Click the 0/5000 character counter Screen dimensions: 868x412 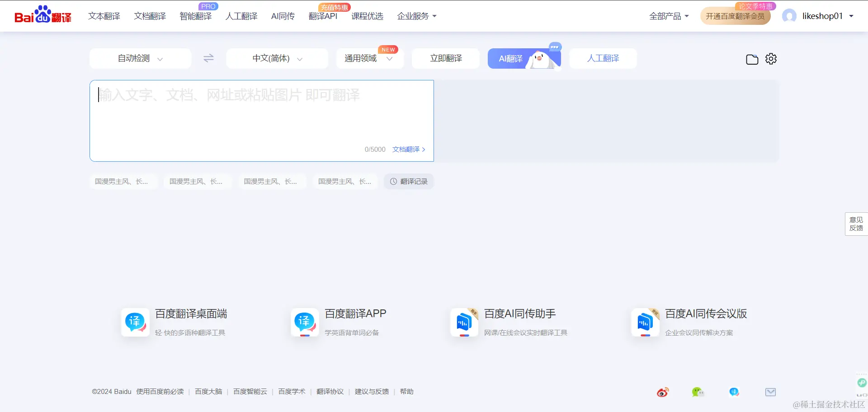pyautogui.click(x=375, y=150)
